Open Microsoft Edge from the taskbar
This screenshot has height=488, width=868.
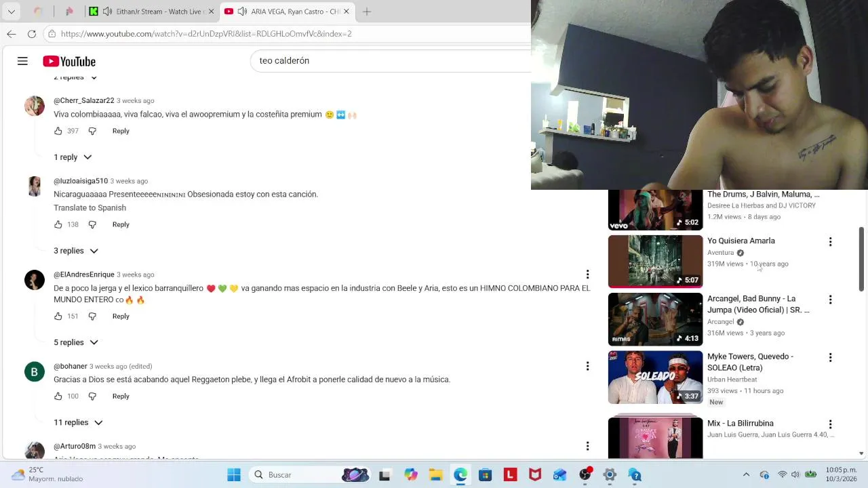pyautogui.click(x=460, y=474)
